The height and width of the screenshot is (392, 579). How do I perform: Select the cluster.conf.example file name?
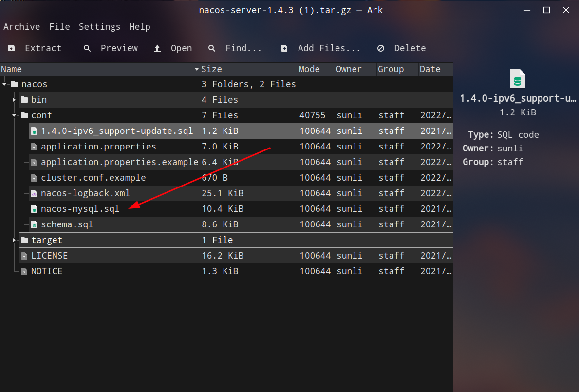[93, 178]
